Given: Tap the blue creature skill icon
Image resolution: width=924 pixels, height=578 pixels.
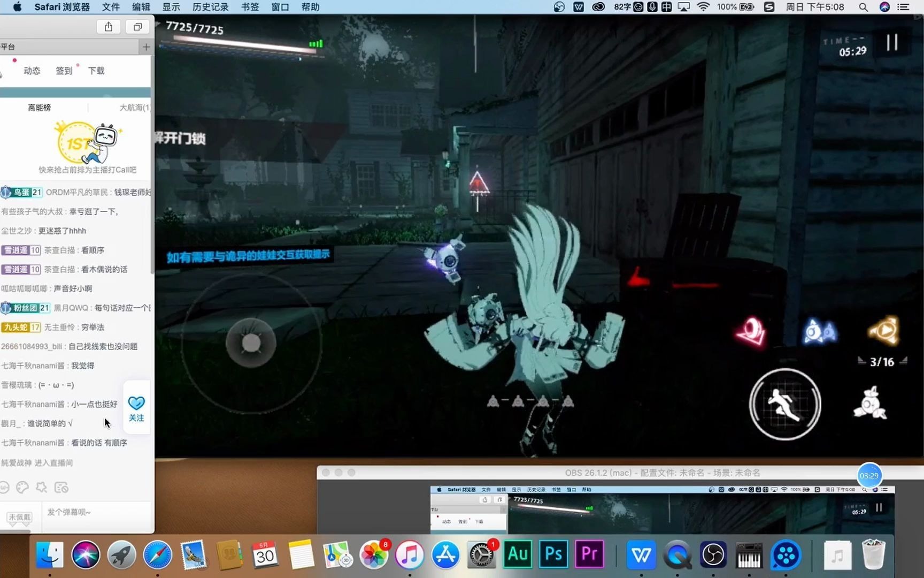Looking at the screenshot, I should pyautogui.click(x=819, y=331).
